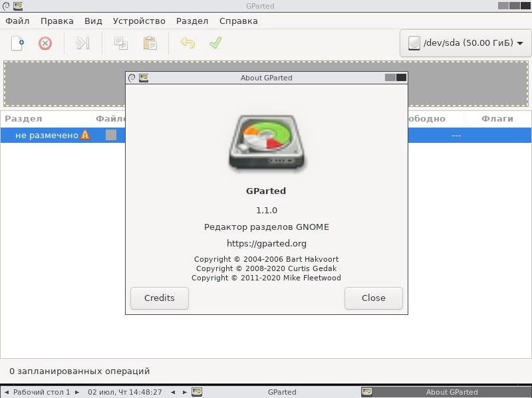Click the Paste partition clipboard icon
532x398 pixels.
coord(150,43)
